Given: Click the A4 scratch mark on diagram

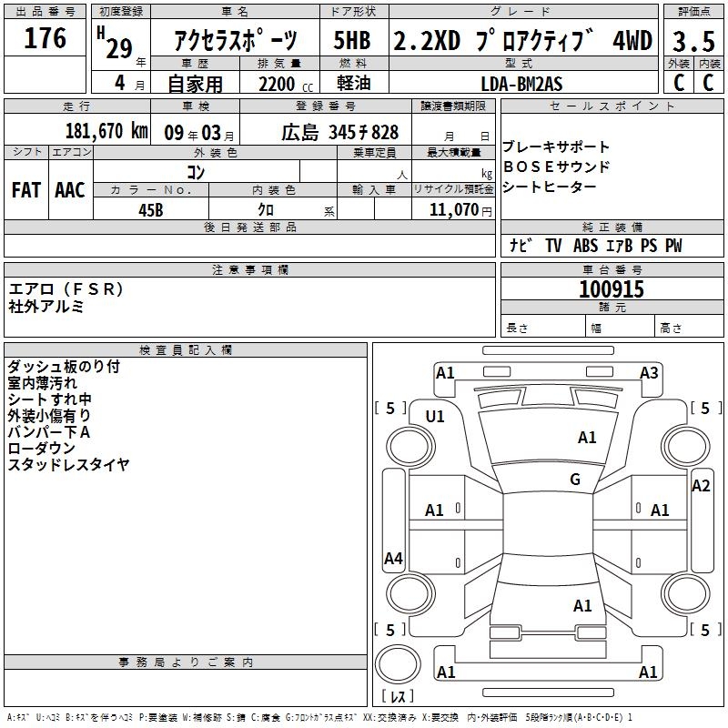Looking at the screenshot, I should 394,559.
